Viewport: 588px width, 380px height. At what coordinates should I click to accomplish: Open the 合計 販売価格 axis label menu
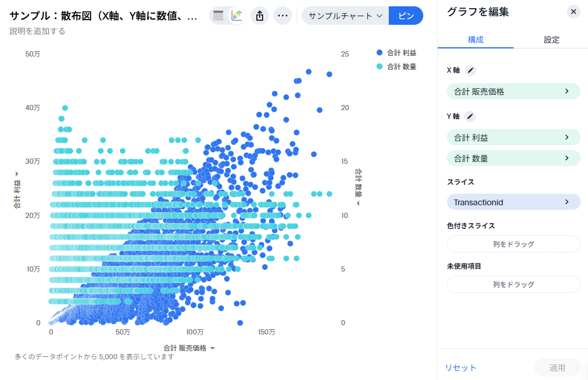click(189, 348)
